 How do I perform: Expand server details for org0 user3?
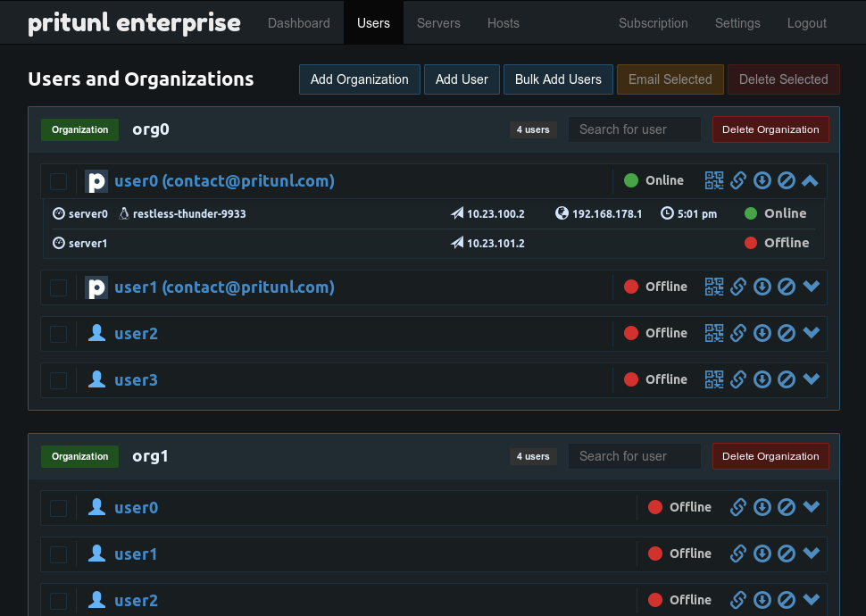[812, 379]
